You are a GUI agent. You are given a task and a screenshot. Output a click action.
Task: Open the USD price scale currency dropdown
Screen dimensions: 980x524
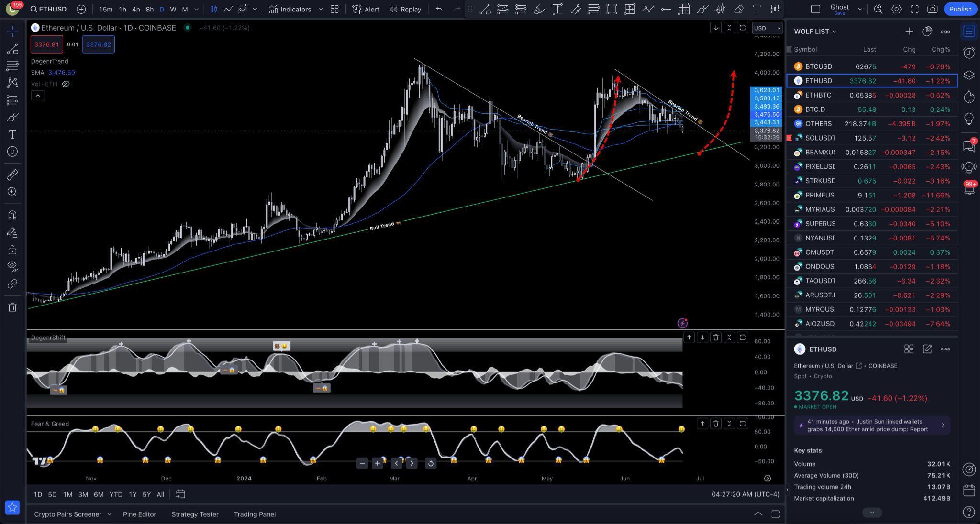click(767, 28)
